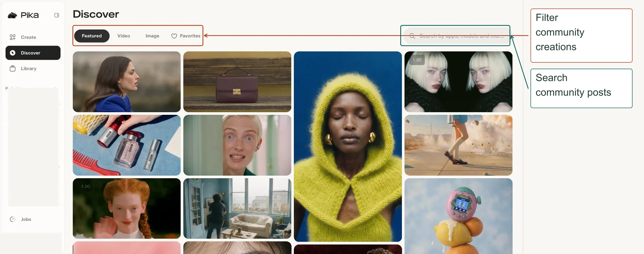
Task: Switch to the Featured tab
Action: (92, 36)
